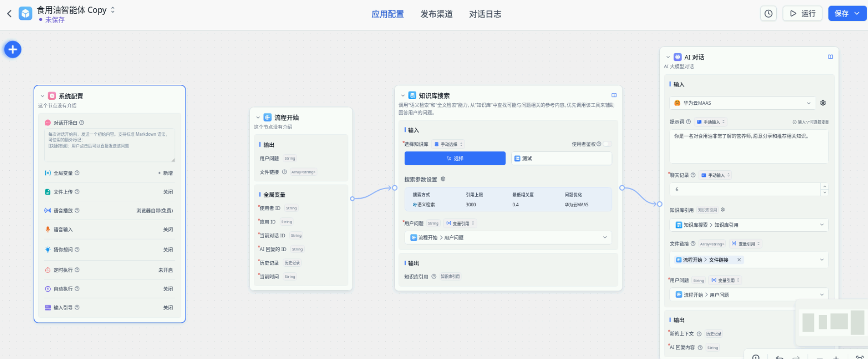Toggle 定时执行 setting showing 未开启
The height and width of the screenshot is (359, 868).
click(166, 270)
